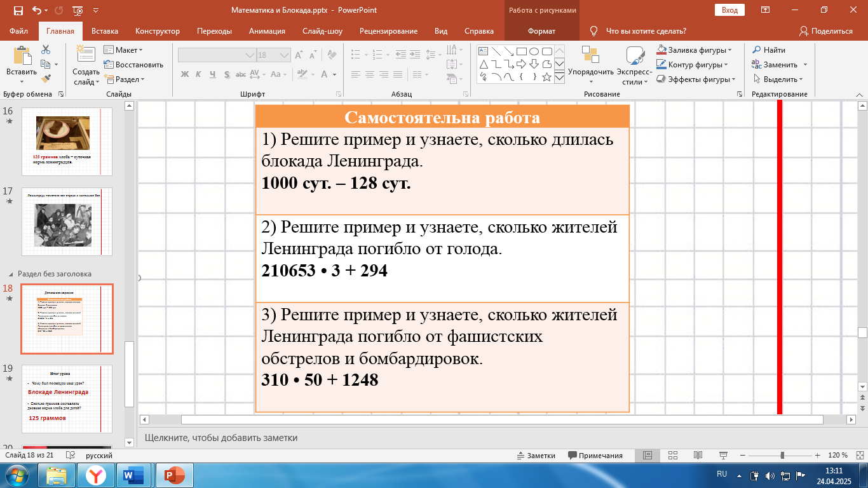Click the 120 % zoom level

pyautogui.click(x=837, y=455)
